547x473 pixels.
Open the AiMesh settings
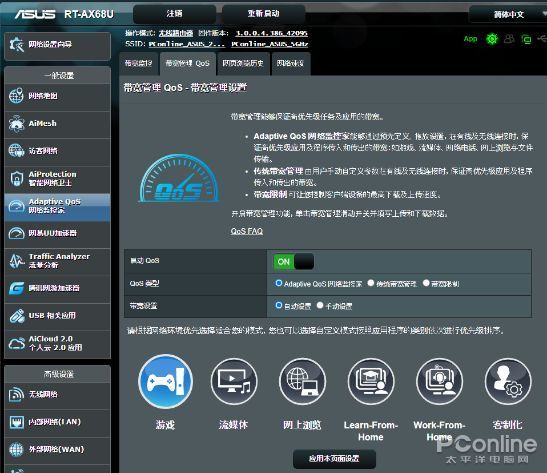point(58,124)
